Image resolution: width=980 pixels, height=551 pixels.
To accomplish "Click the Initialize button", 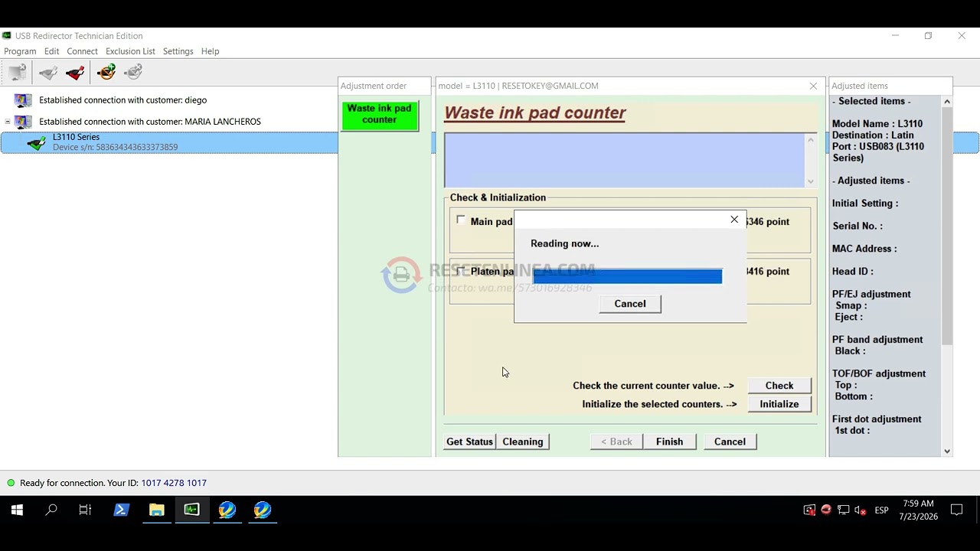I will [x=779, y=404].
